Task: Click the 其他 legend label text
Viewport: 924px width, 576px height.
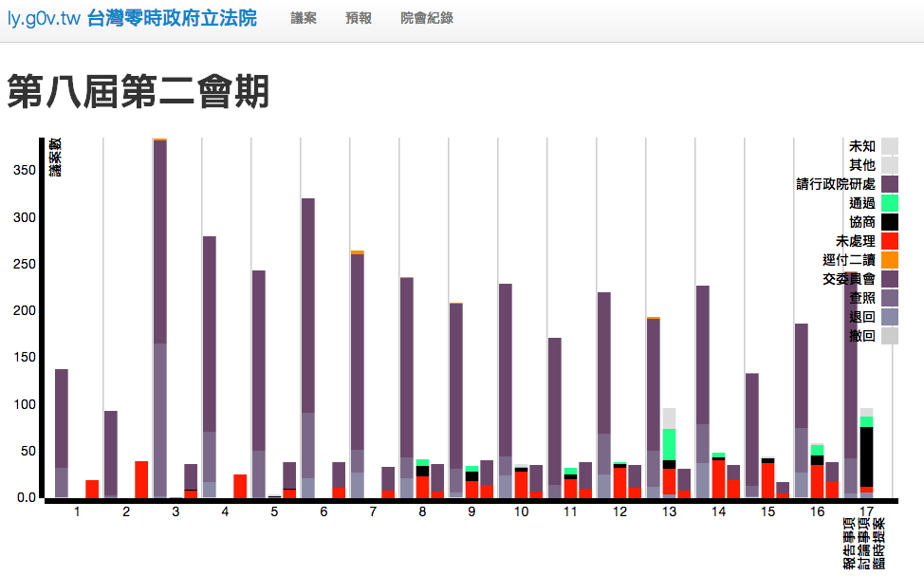Action: click(862, 165)
